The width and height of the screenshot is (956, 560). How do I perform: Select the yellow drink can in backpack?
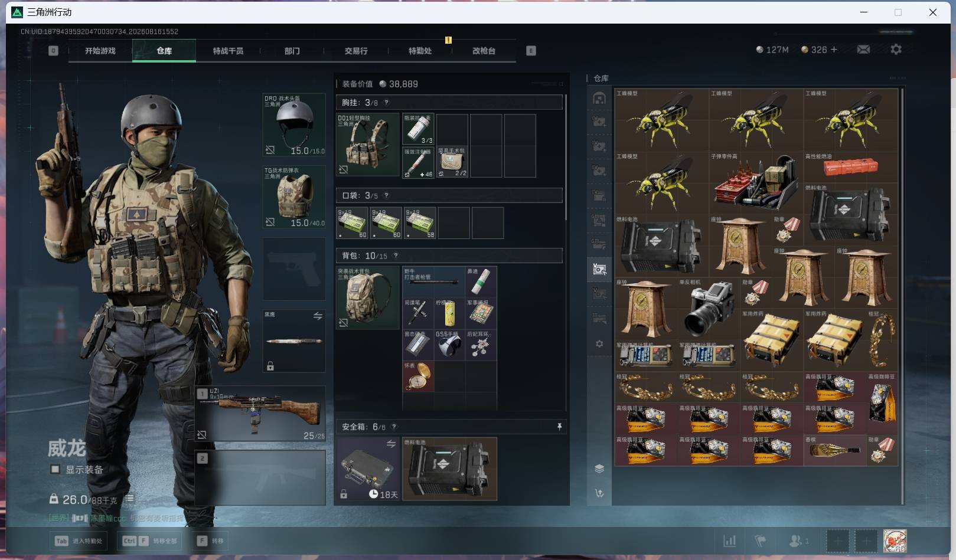(449, 313)
